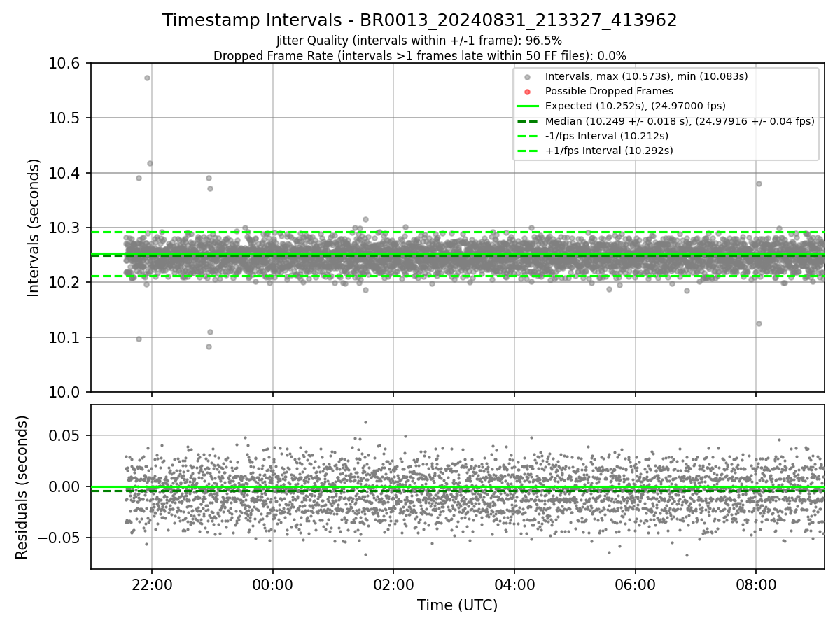The height and width of the screenshot is (630, 840).
Task: Select the legend entry 'Expected (10.252s), (24.97000 fps)'
Action: click(x=635, y=106)
